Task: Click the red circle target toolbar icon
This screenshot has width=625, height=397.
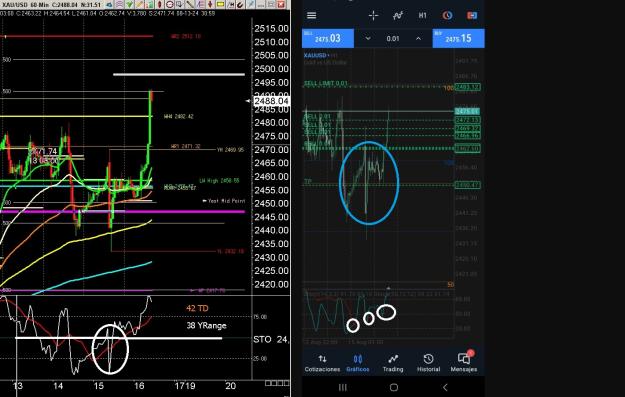Action: click(x=169, y=4)
